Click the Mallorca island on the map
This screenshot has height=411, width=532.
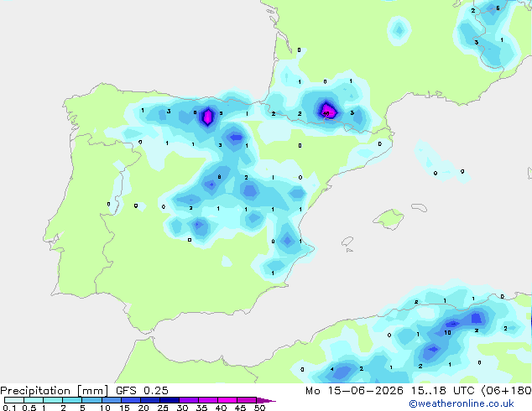point(389,219)
